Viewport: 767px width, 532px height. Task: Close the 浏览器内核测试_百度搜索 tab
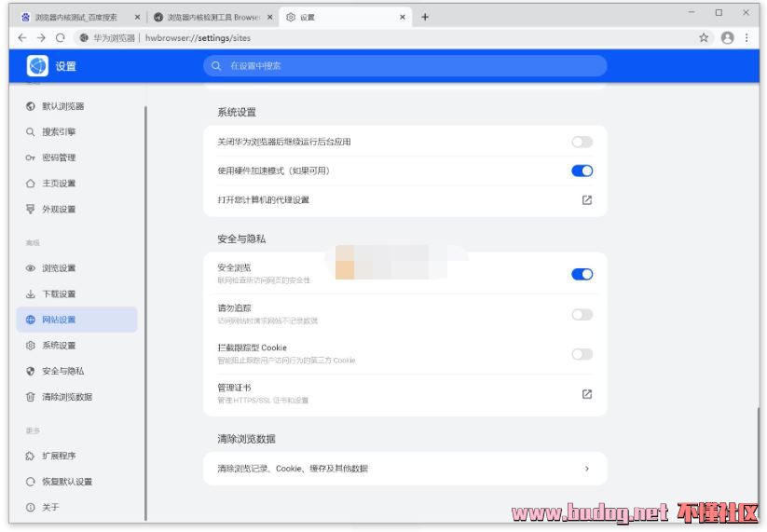pos(137,17)
